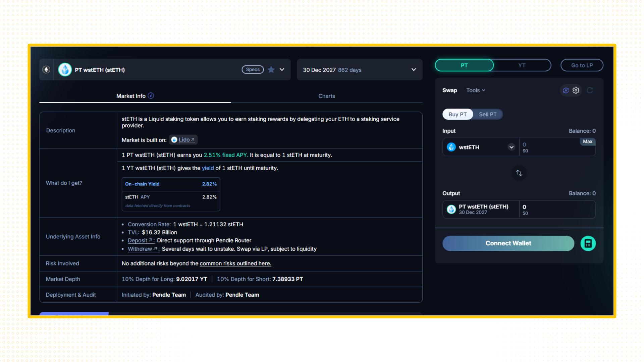This screenshot has height=362, width=644.
Task: Switch to the Charts tab
Action: [326, 96]
